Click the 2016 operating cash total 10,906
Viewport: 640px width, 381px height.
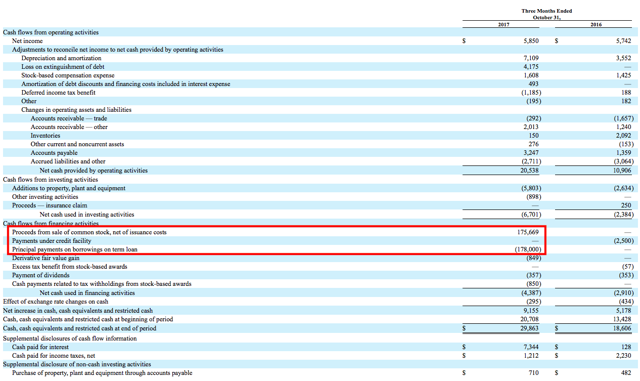(622, 171)
